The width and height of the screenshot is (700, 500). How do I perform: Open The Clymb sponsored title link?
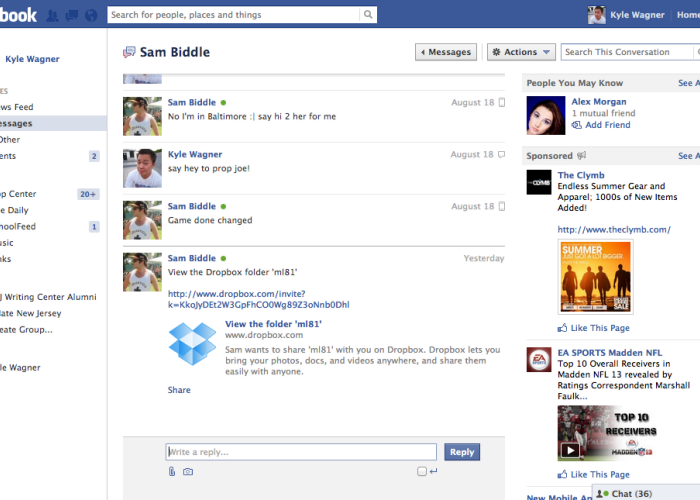(x=581, y=175)
